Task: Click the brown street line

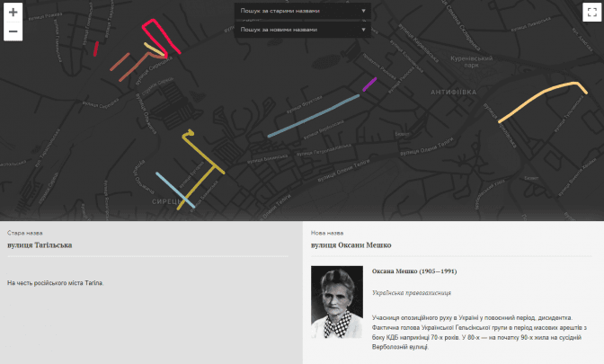Action: point(120,62)
